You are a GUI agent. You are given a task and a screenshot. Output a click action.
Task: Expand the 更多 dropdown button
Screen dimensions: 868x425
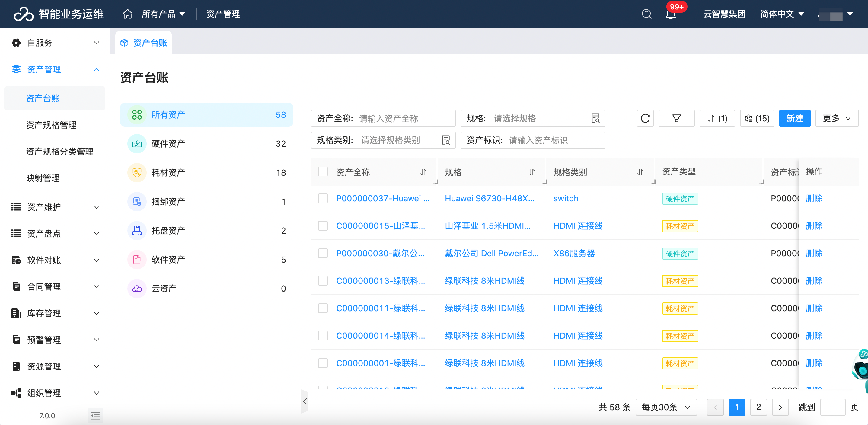836,119
